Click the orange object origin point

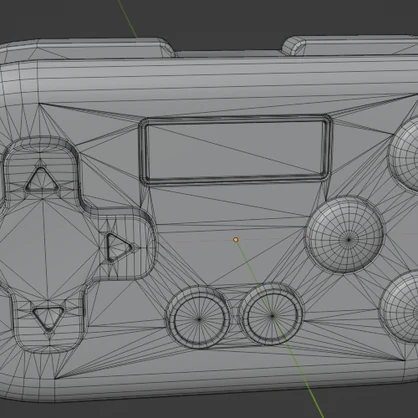236,240
